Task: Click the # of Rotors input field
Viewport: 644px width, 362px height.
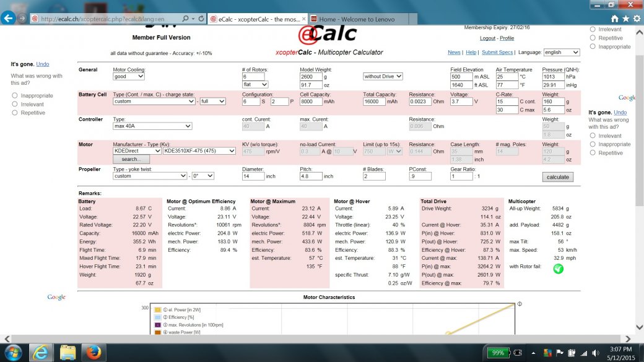Action: 253,76
